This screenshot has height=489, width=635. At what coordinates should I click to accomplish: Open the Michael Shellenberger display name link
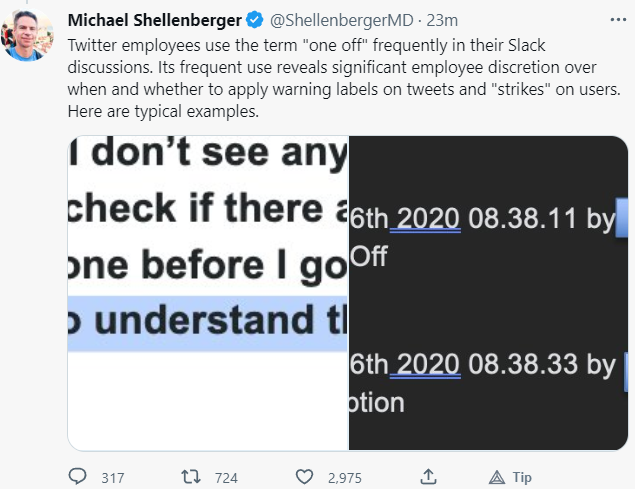click(155, 20)
